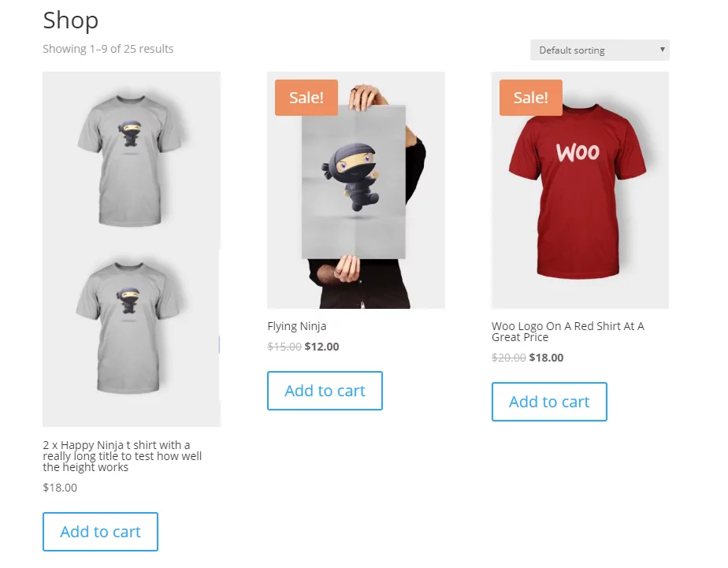Add 2 x Happy Ninja shirt to cart
The width and height of the screenshot is (728, 568).
pos(100,532)
